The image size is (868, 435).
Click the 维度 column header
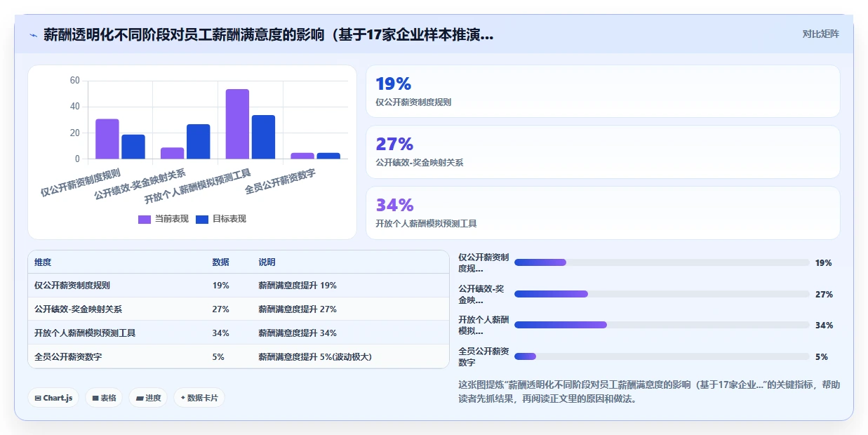43,262
